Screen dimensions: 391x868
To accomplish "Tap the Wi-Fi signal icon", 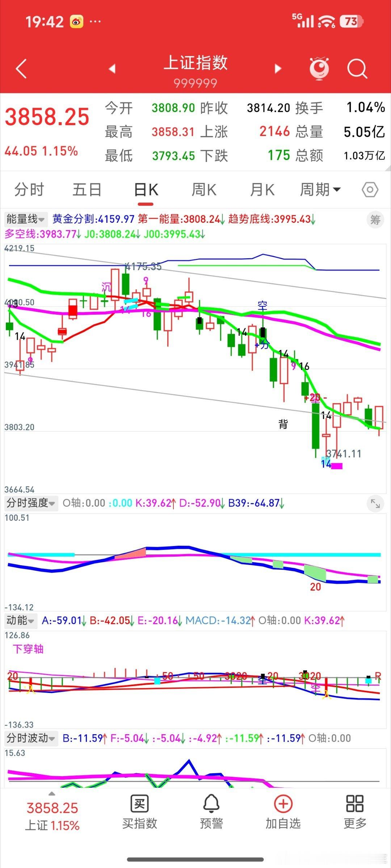I will (x=326, y=21).
